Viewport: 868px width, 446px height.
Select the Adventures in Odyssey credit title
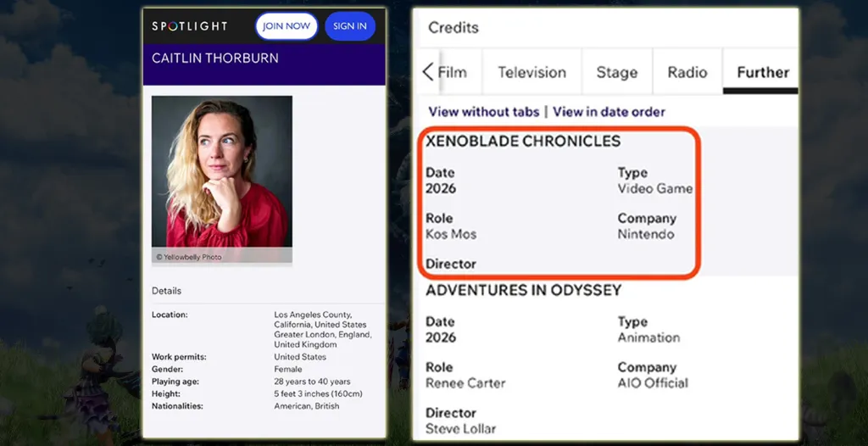(523, 290)
